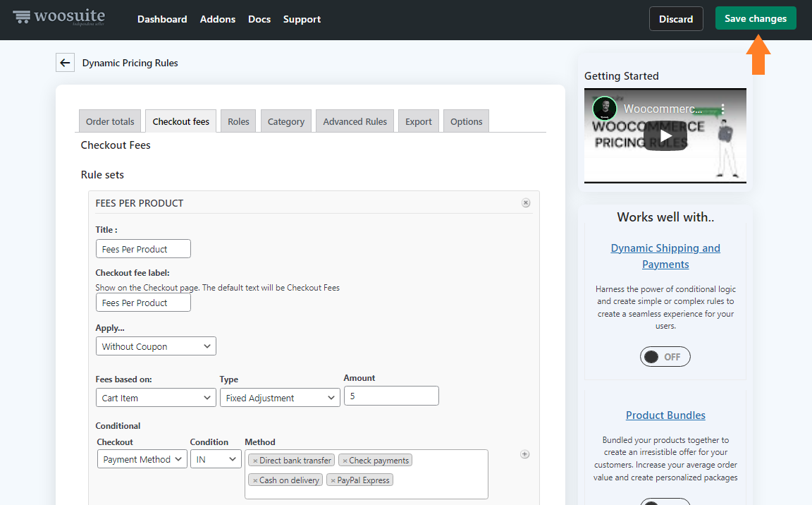Screen dimensions: 812x505
Task: Open Dashboard in top navigation
Action: point(162,19)
